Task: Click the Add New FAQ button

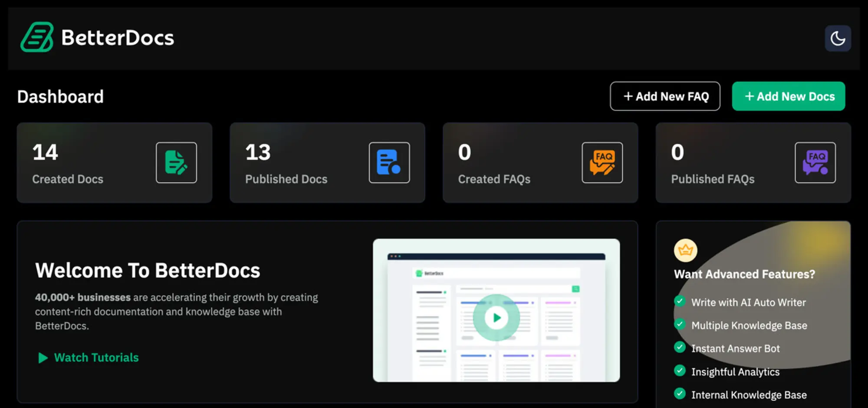Action: [665, 96]
